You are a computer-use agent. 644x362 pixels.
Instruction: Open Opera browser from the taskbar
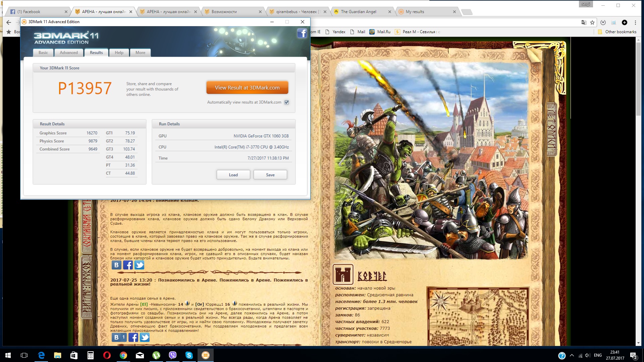point(107,355)
